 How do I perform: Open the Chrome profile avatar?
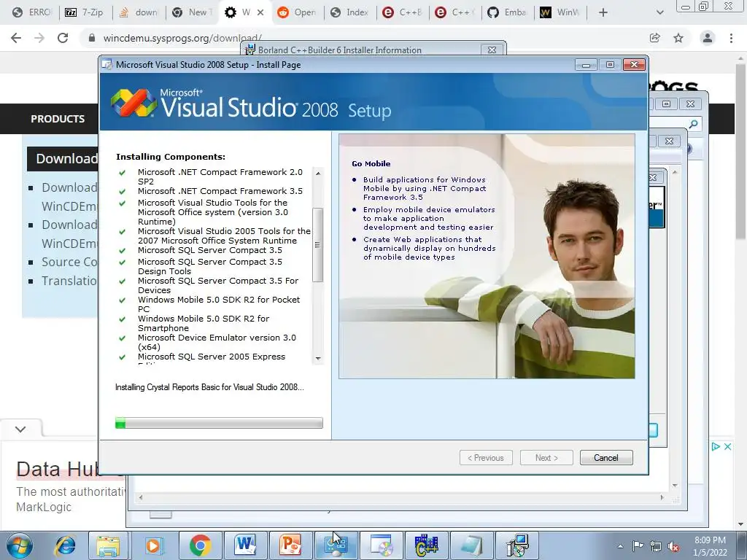[708, 38]
